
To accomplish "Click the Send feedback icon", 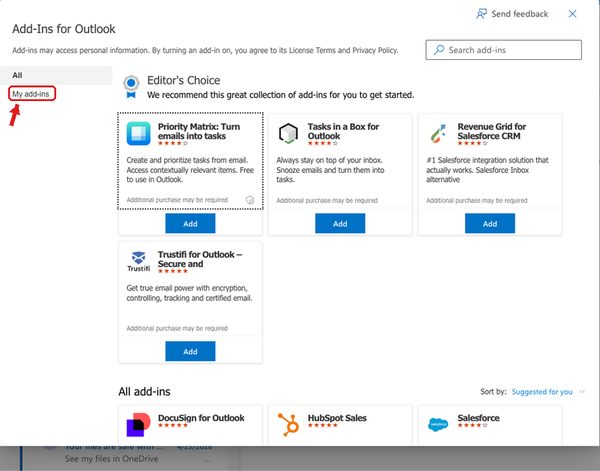I will pyautogui.click(x=481, y=14).
